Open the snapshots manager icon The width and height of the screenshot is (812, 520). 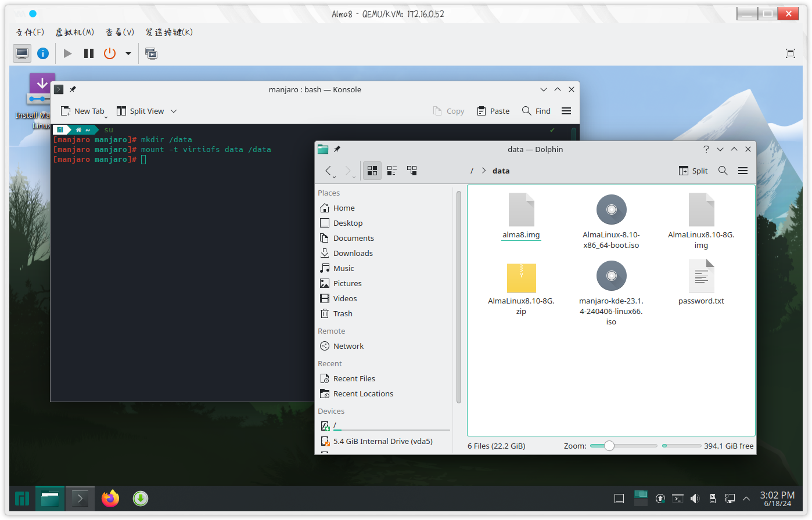(x=152, y=53)
